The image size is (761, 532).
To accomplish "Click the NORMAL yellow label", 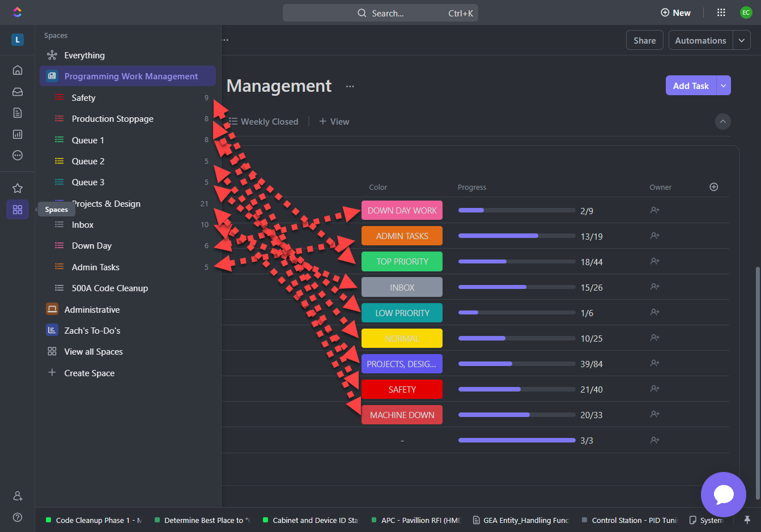I will pyautogui.click(x=402, y=338).
